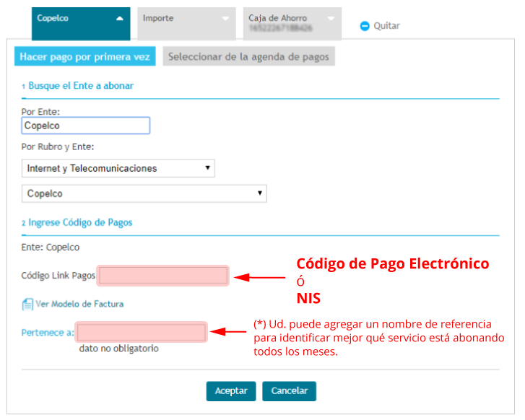
Task: Click the 'dato no obligatorio' note
Action: pos(119,349)
